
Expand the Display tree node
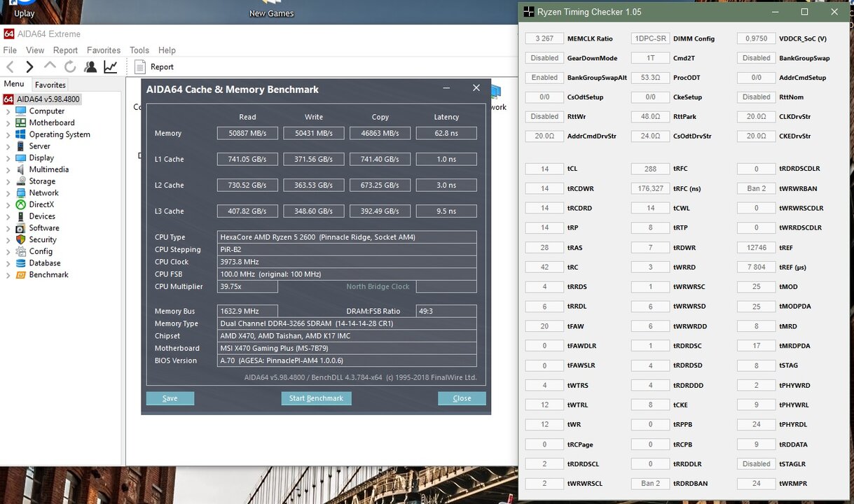coord(8,158)
